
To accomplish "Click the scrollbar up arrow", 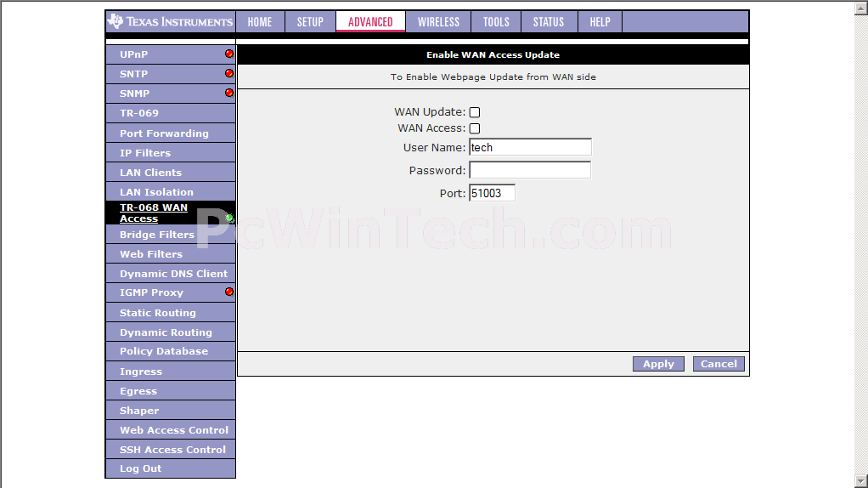I will coord(861,8).
